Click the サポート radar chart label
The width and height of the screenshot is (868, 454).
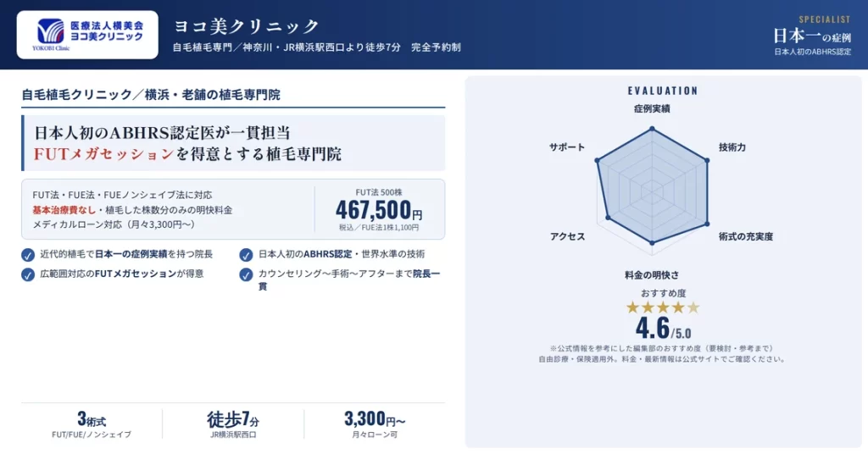[x=566, y=147]
